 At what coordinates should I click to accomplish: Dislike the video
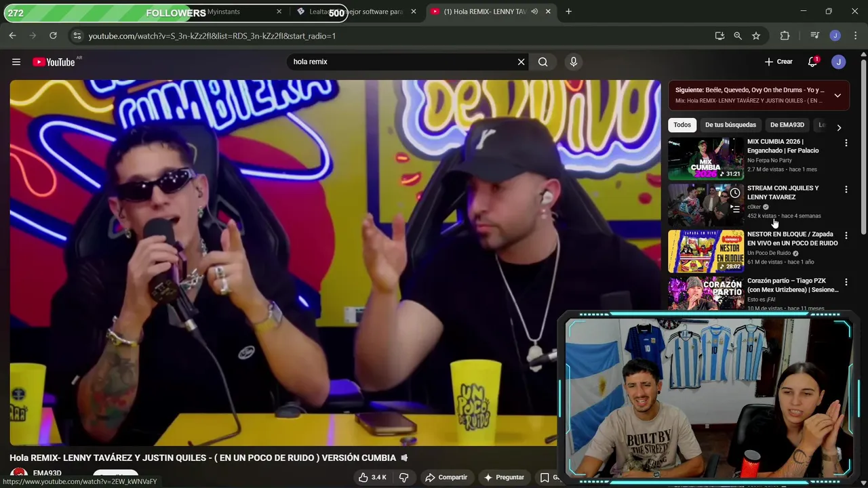pos(403,477)
